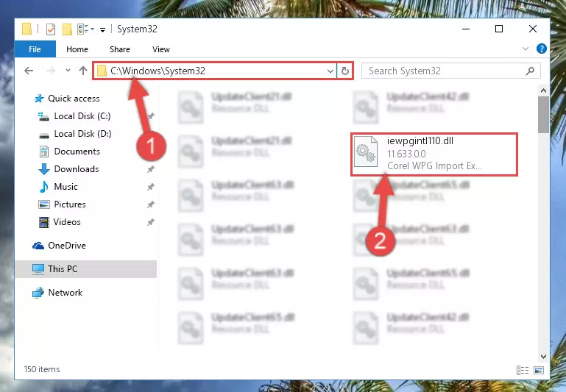The width and height of the screenshot is (566, 392).
Task: Open the File menu
Action: tap(35, 49)
